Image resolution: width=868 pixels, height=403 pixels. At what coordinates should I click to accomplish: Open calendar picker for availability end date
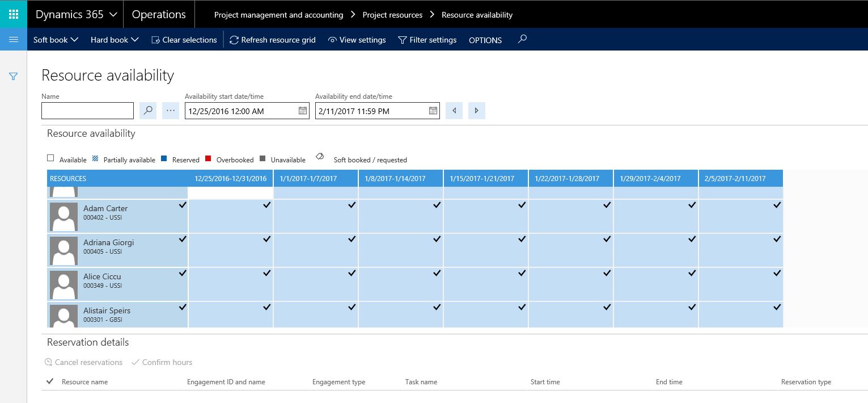point(433,111)
